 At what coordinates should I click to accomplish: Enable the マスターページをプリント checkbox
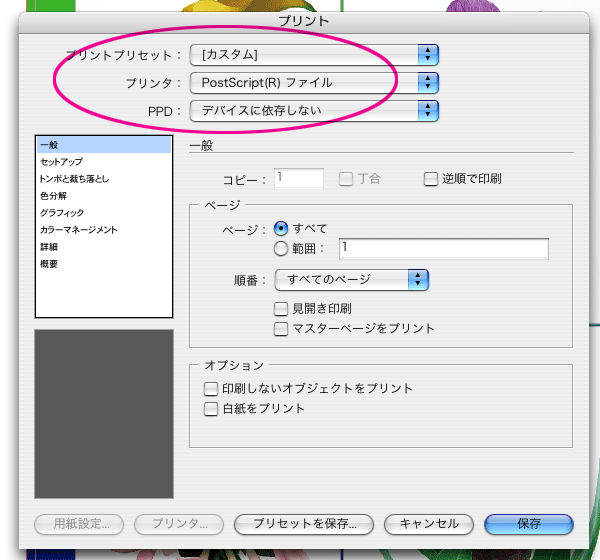[281, 329]
